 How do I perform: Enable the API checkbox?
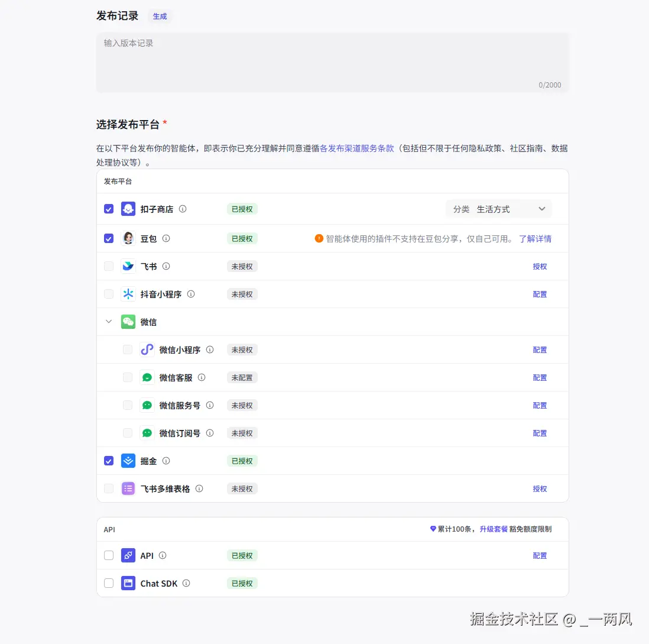click(108, 555)
